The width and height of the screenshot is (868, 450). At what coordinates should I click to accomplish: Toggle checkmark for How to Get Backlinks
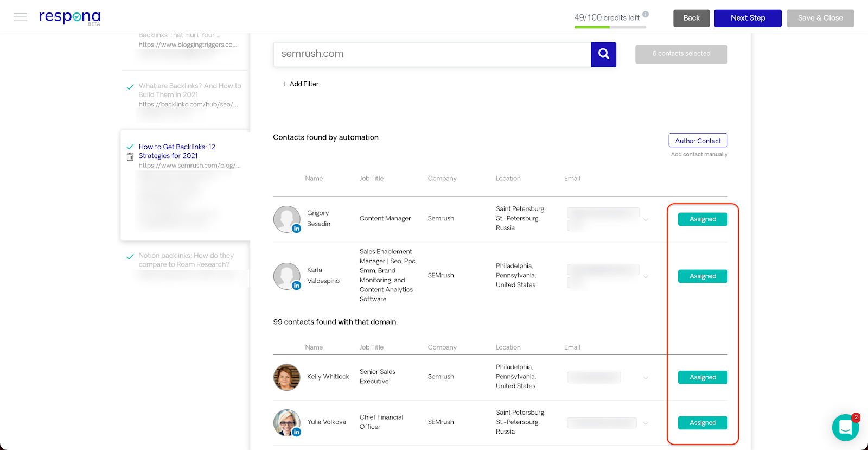coord(130,147)
